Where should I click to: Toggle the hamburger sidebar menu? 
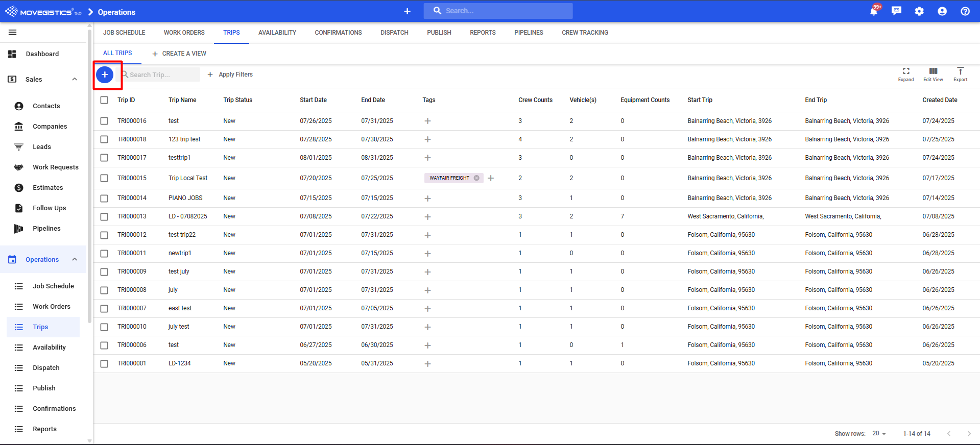[x=13, y=32]
